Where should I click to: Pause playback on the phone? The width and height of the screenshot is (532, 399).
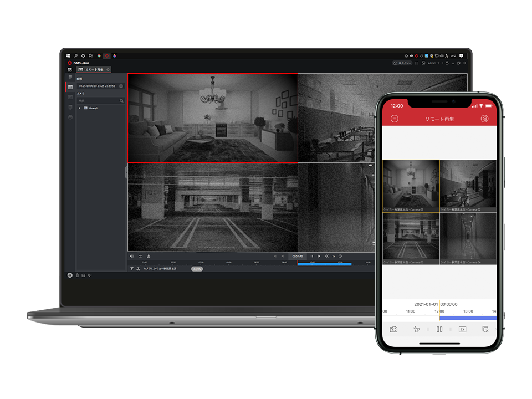439,329
